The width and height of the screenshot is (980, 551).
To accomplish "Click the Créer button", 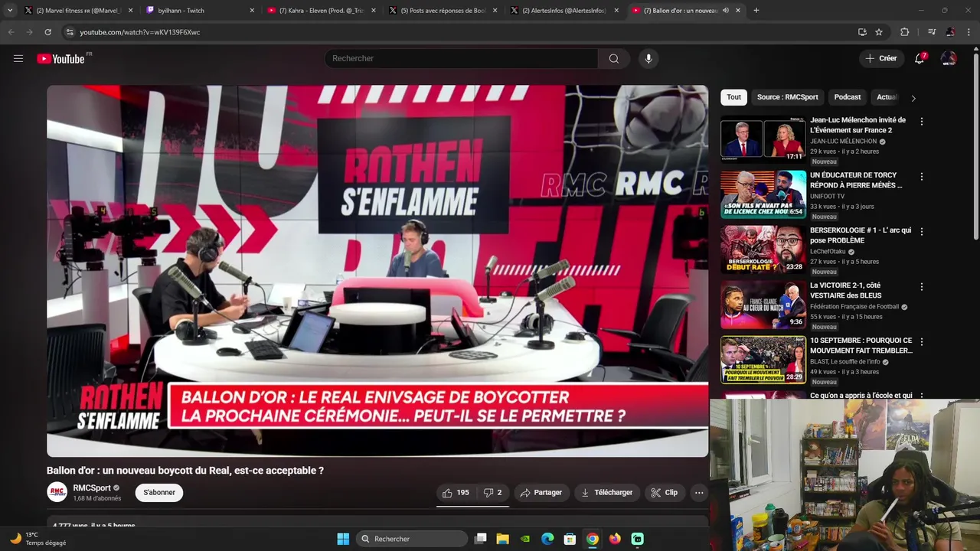I will [x=880, y=58].
